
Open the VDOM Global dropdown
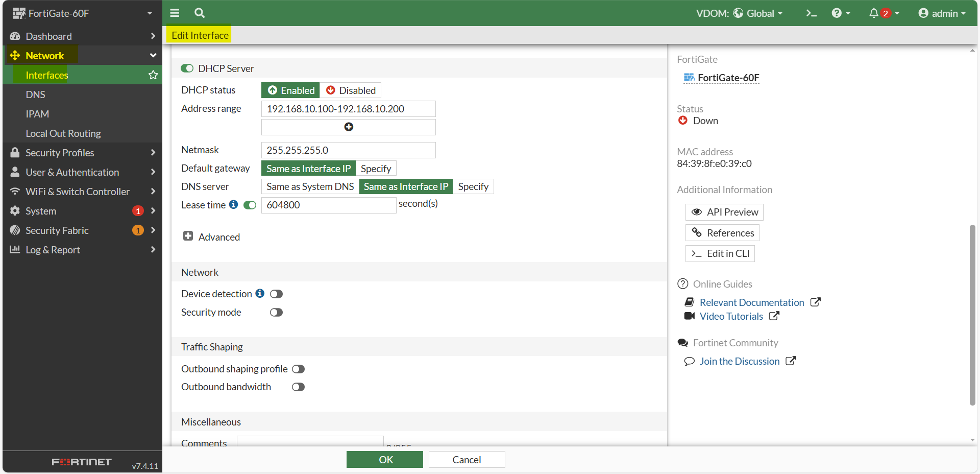757,13
